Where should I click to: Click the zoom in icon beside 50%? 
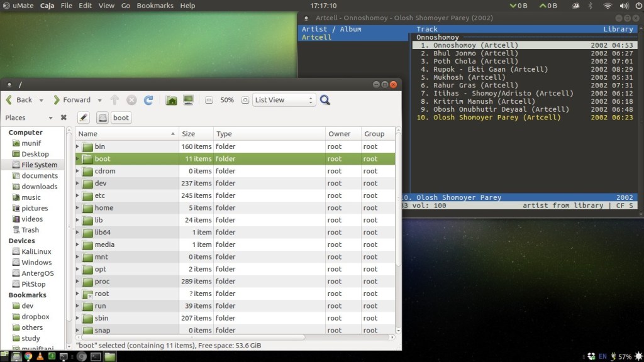tap(245, 100)
